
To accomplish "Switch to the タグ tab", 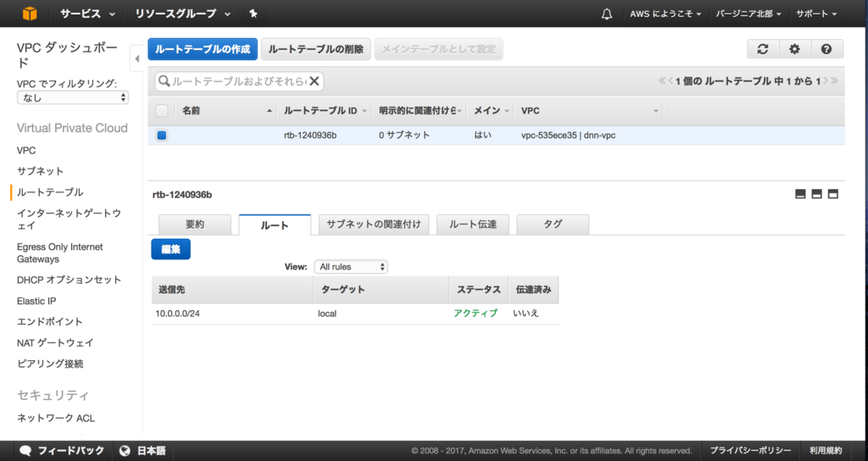I will (x=553, y=224).
